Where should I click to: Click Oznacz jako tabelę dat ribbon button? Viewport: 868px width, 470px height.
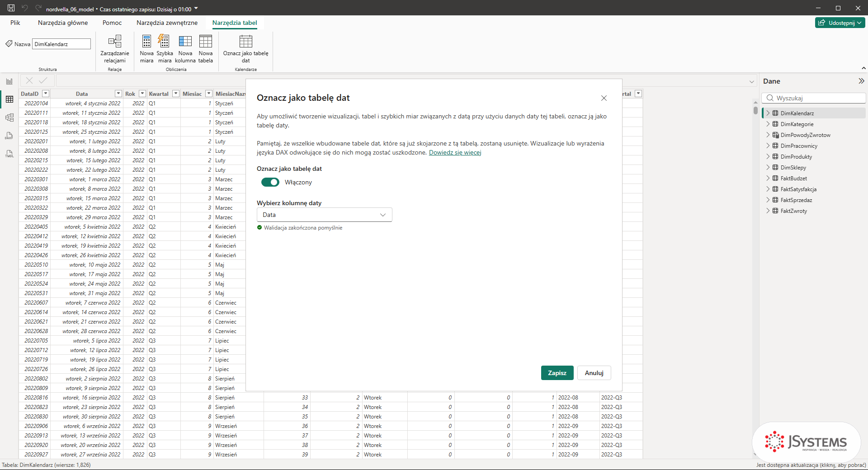(245, 49)
